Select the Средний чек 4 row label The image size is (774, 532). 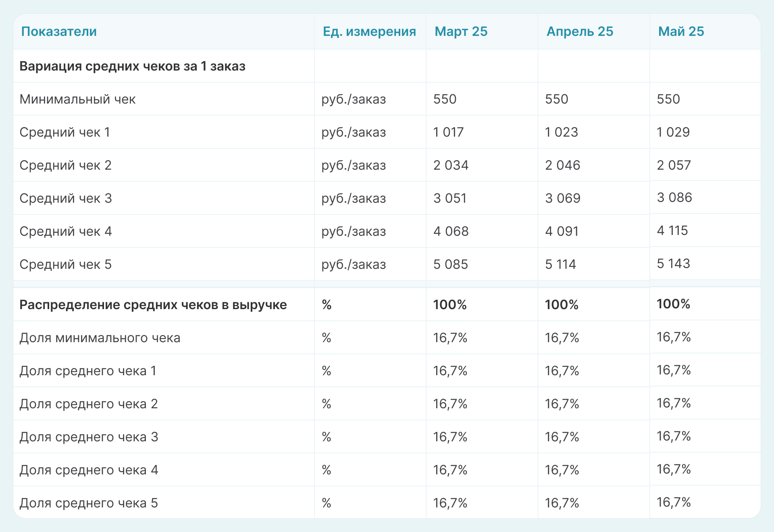coord(65,231)
